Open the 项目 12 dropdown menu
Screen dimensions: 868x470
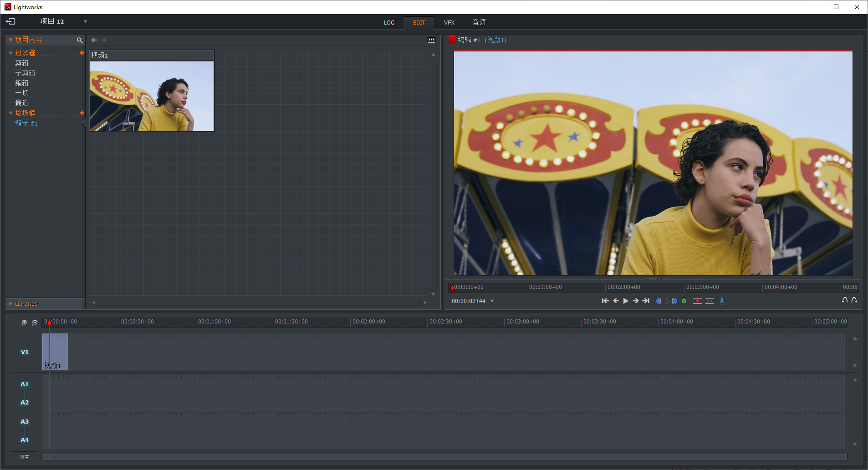85,21
